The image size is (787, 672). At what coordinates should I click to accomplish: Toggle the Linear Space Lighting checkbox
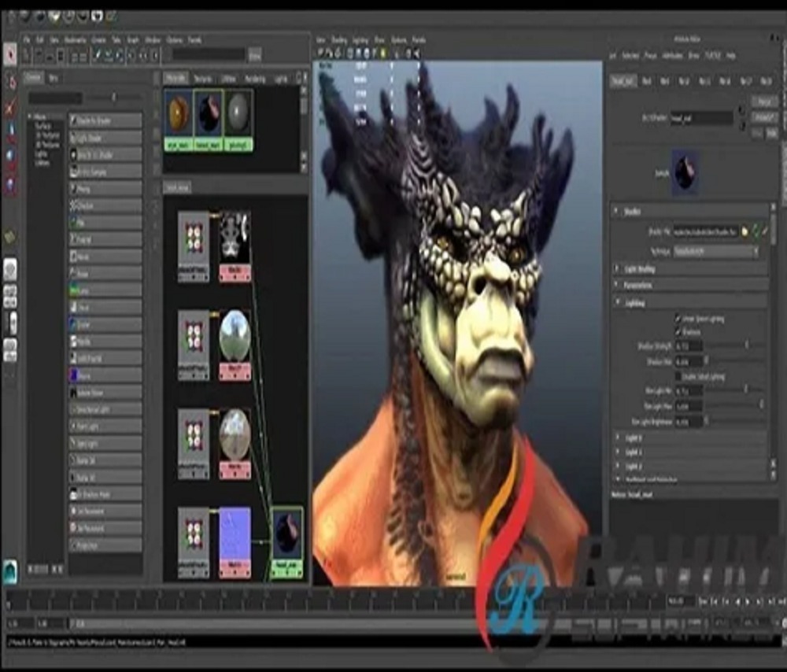pos(678,318)
